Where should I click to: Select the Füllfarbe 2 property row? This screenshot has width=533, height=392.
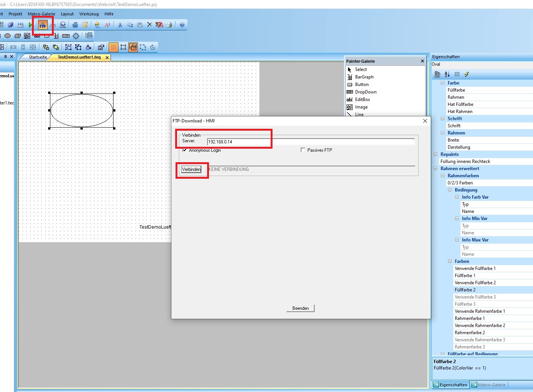[465, 290]
